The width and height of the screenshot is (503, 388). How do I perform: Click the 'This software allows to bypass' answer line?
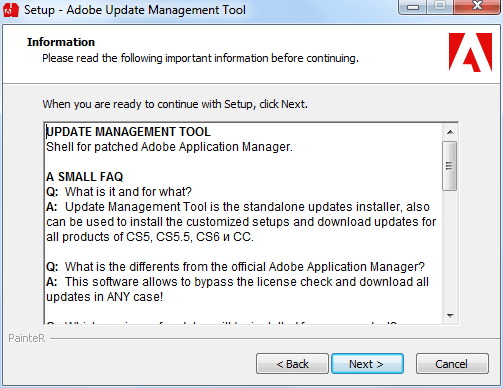[x=237, y=282]
